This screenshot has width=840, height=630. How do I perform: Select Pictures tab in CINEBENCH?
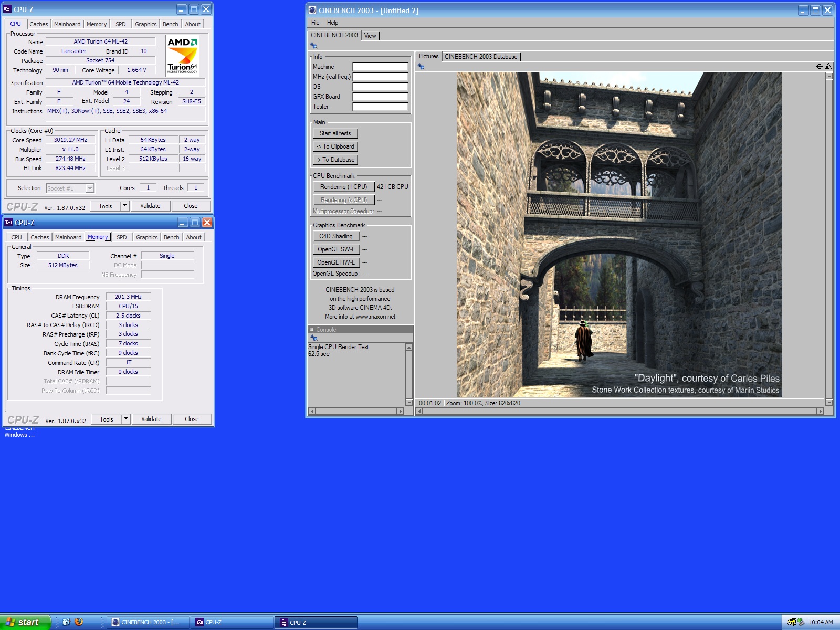point(428,56)
